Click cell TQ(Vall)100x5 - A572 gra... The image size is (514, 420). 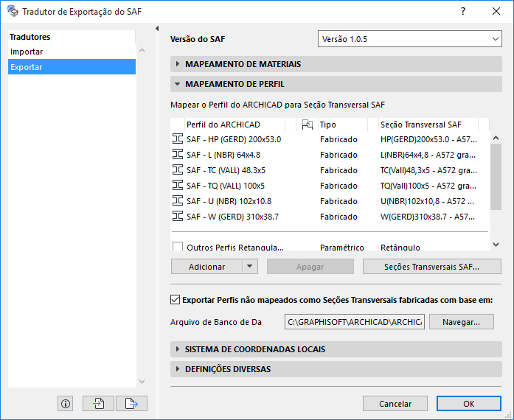[428, 186]
